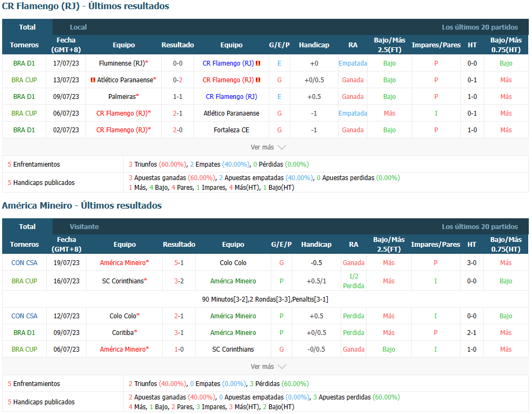
Task: Open CON CSA tournament link in the 19/07/23 row
Action: pos(24,263)
